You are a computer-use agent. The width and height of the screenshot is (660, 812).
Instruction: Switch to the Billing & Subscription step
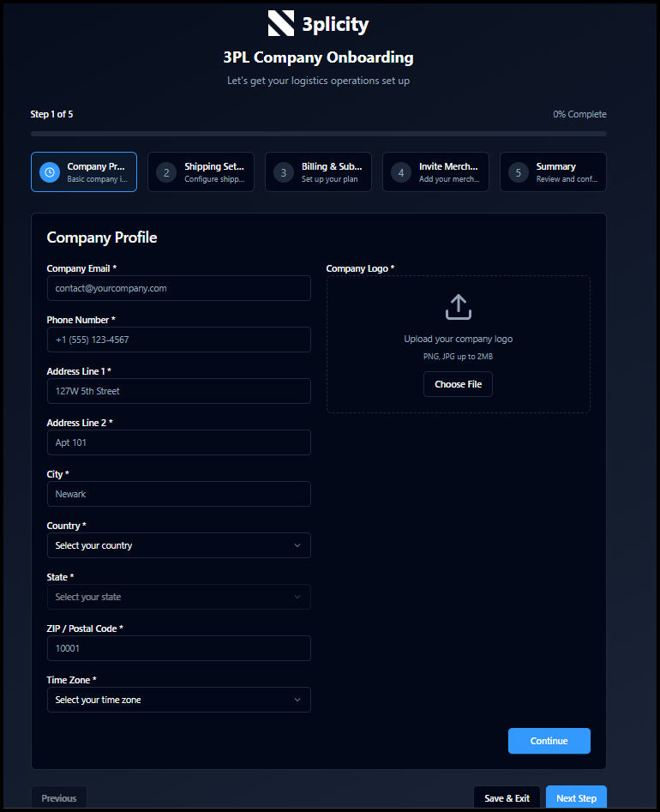tap(318, 172)
